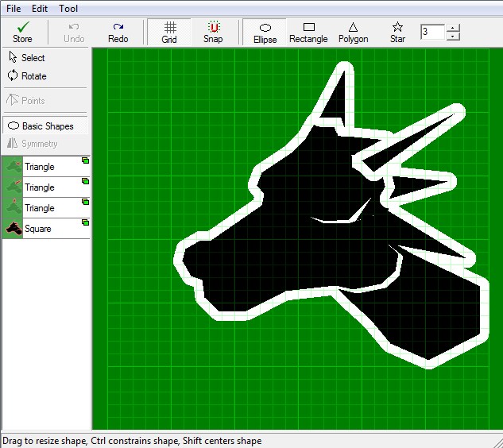This screenshot has height=448, width=503.
Task: Increase point count with up spinner arrow
Action: coord(453,28)
